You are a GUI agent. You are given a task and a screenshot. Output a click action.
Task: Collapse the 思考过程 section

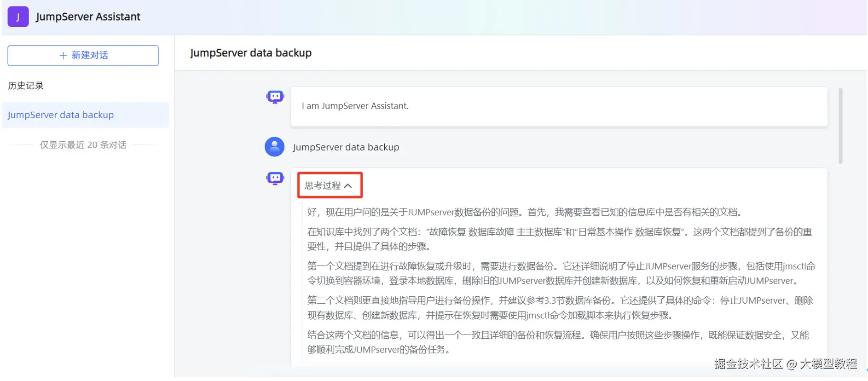330,185
